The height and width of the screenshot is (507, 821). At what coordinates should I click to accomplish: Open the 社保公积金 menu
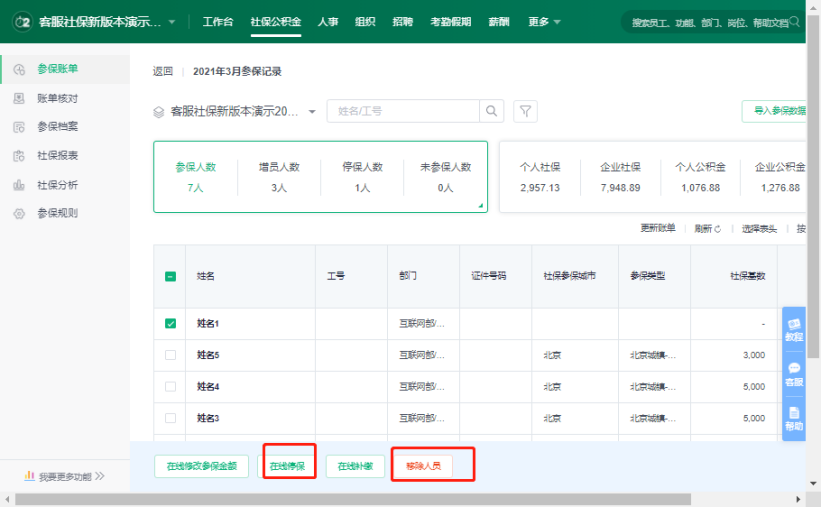(275, 22)
